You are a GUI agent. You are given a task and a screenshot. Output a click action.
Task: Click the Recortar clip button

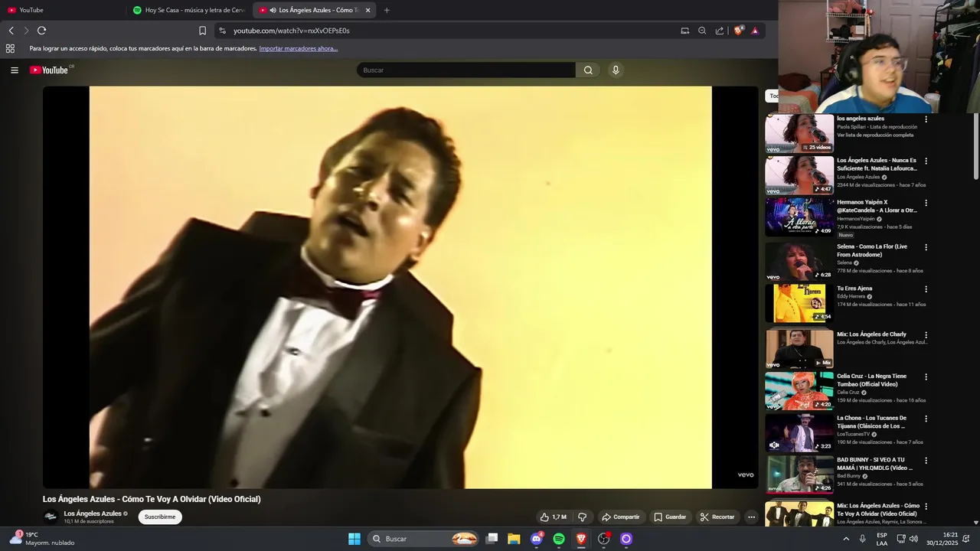tap(717, 517)
